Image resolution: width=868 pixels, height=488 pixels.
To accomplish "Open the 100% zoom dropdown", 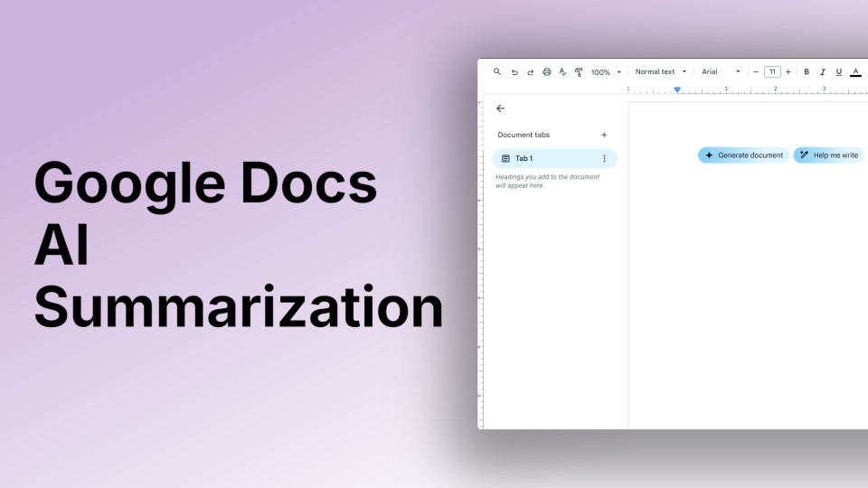I will pyautogui.click(x=606, y=72).
